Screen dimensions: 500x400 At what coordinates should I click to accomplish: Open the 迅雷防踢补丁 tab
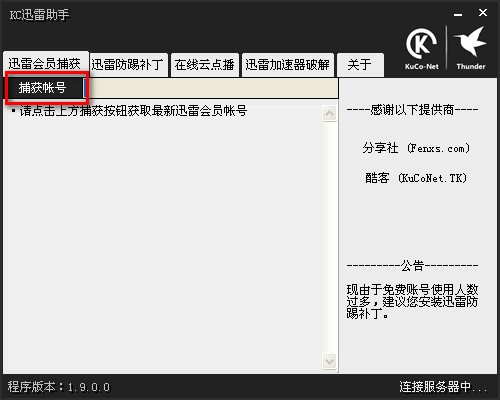(x=128, y=65)
